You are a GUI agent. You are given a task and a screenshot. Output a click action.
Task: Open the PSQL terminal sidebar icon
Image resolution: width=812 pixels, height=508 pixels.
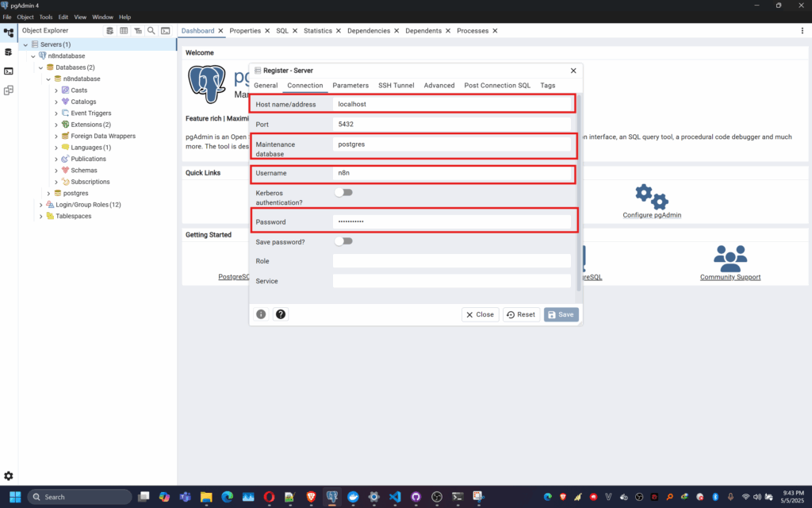point(8,71)
